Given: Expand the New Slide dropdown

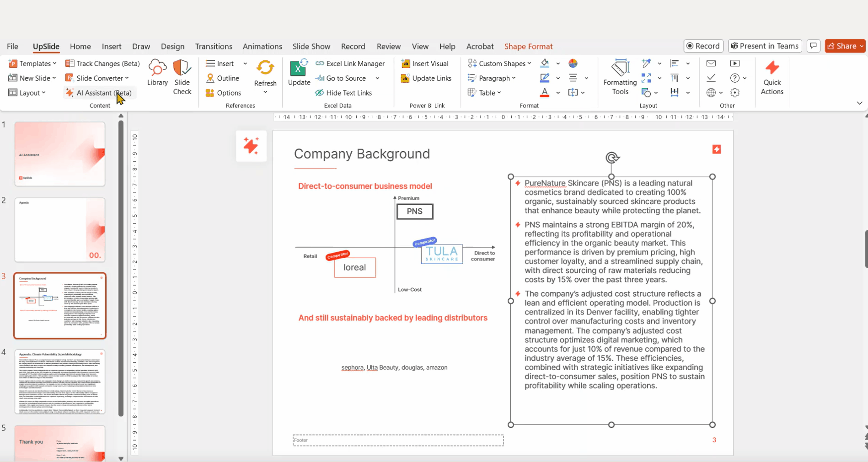Looking at the screenshot, I should [x=54, y=78].
